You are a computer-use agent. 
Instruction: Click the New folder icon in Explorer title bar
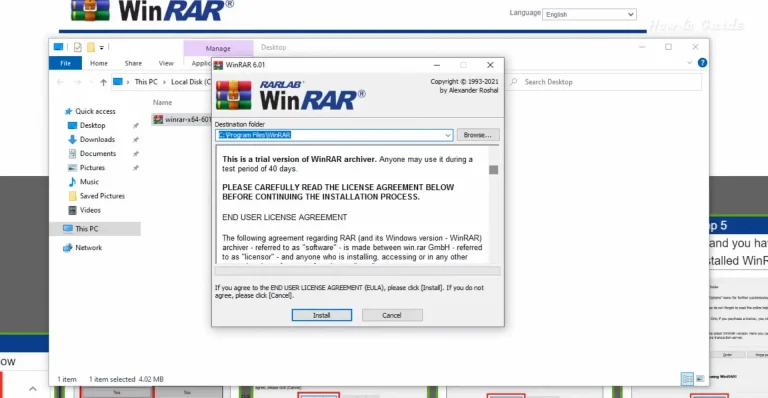(x=91, y=47)
